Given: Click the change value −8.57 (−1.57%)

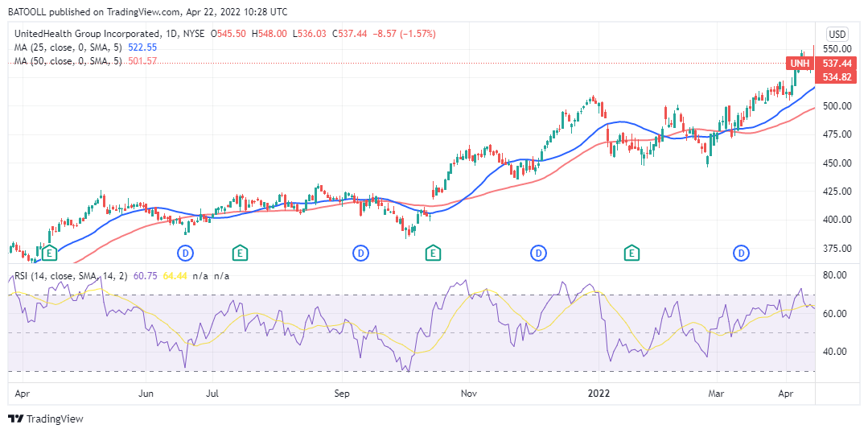Looking at the screenshot, I should (x=404, y=34).
